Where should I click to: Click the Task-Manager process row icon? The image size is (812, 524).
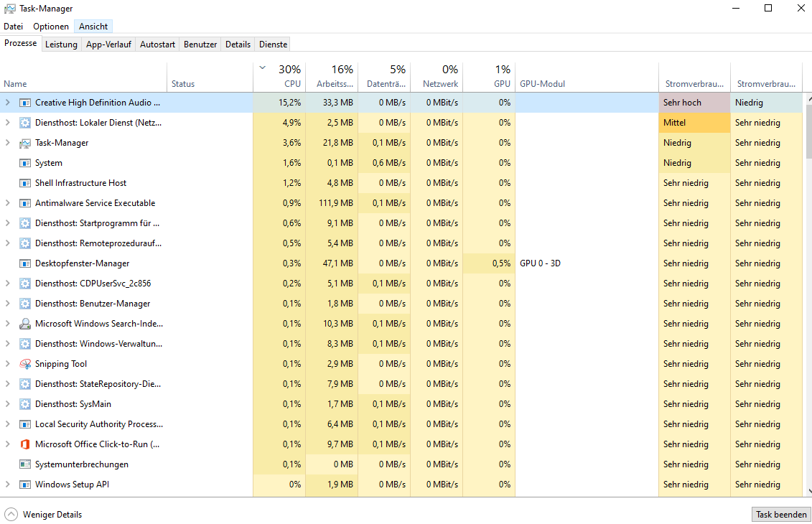tap(25, 143)
